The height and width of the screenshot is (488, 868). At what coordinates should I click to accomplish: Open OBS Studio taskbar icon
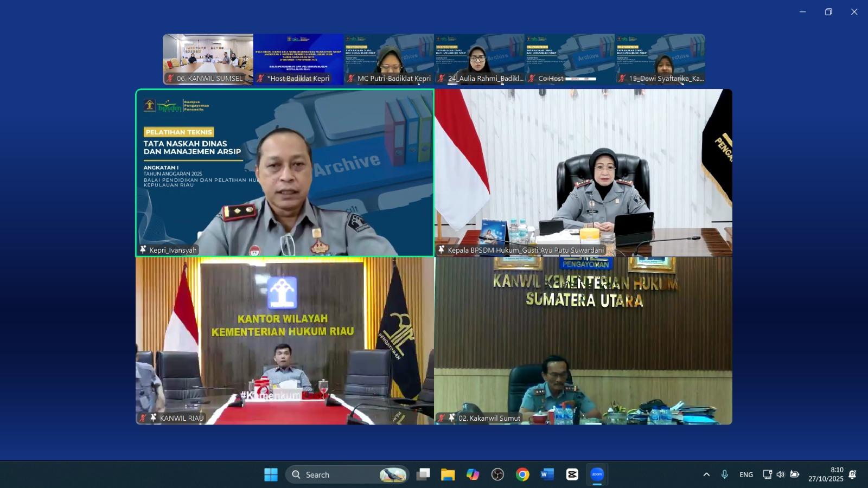[x=497, y=474]
